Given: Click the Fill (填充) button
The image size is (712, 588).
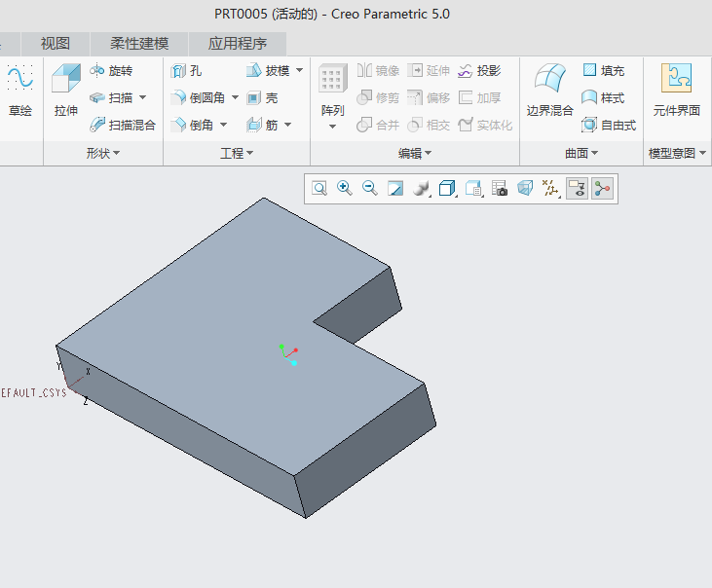Looking at the screenshot, I should coord(603,71).
